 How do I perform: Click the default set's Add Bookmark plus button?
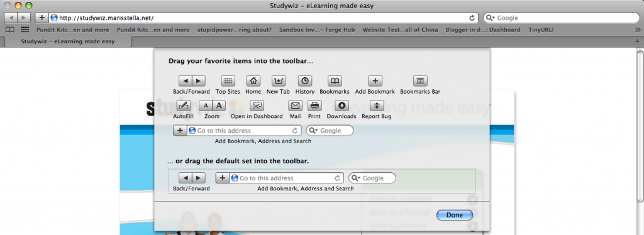pos(223,178)
